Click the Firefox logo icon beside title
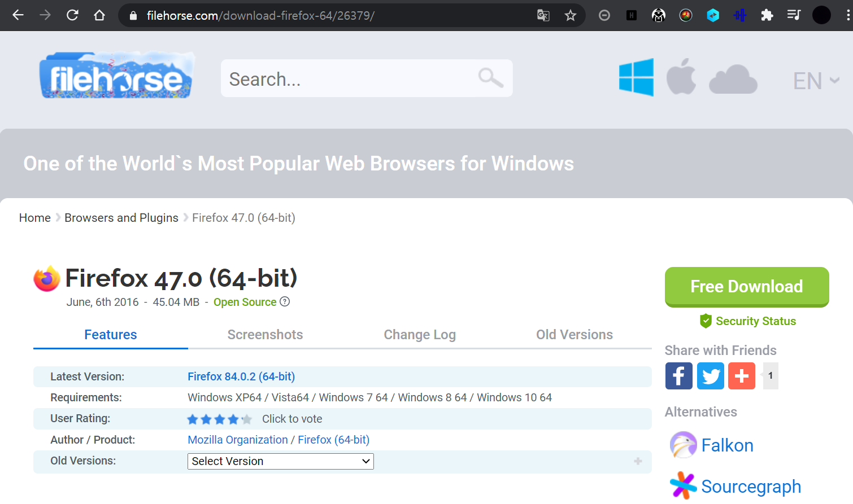 (47, 279)
